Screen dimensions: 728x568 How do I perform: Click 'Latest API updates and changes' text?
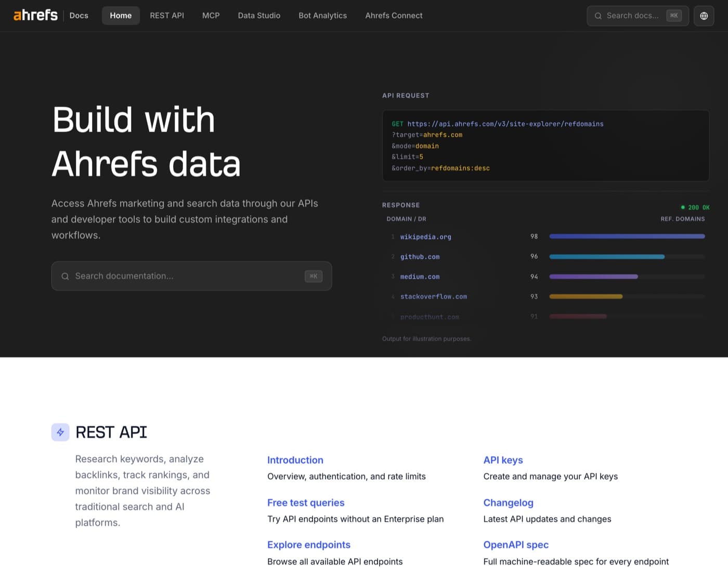click(x=547, y=519)
